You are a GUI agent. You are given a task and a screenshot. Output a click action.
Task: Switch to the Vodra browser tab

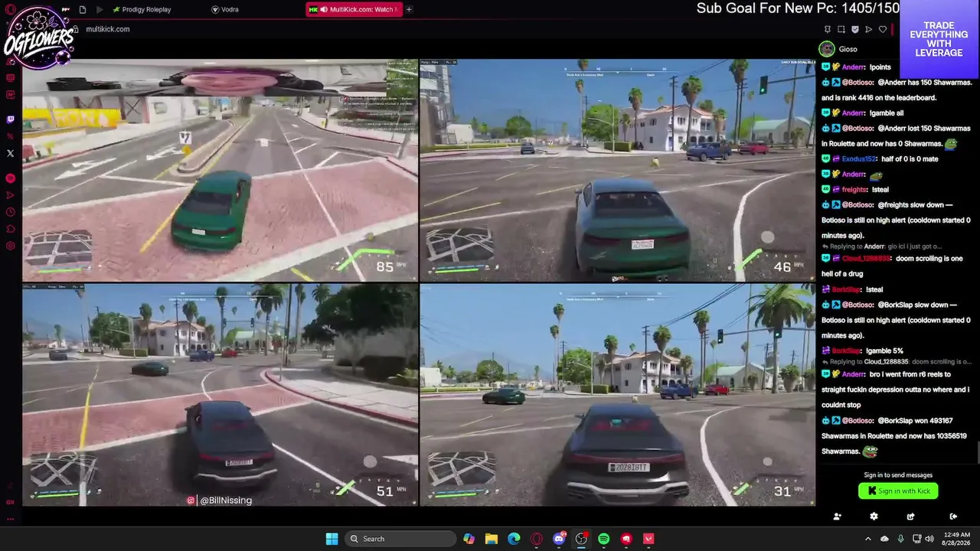pyautogui.click(x=224, y=9)
